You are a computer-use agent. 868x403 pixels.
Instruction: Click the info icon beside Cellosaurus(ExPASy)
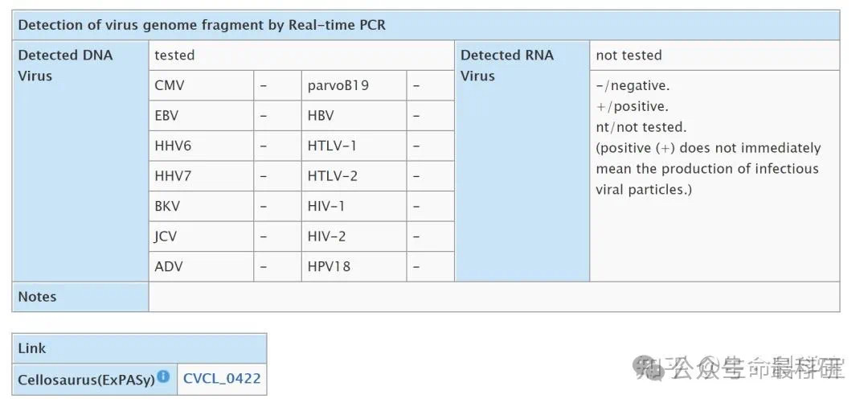162,376
